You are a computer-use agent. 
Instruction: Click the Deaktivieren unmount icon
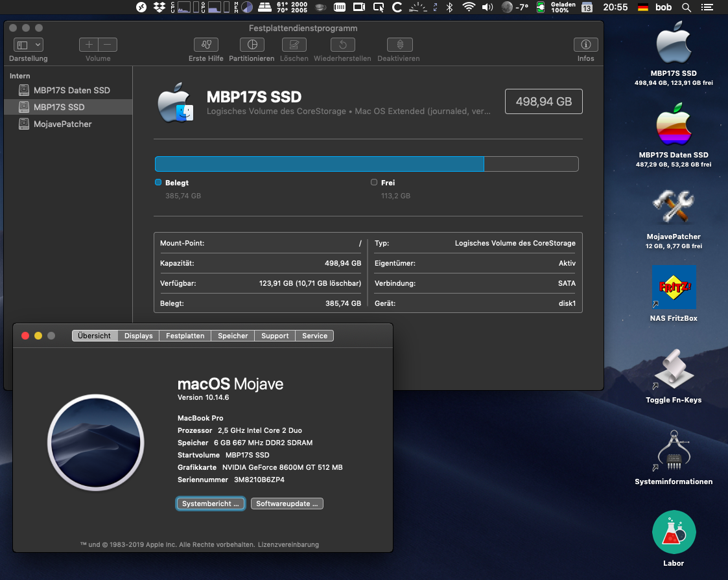(400, 45)
